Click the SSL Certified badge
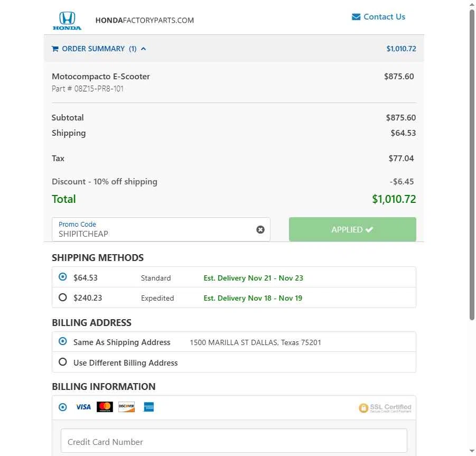 pyautogui.click(x=385, y=408)
